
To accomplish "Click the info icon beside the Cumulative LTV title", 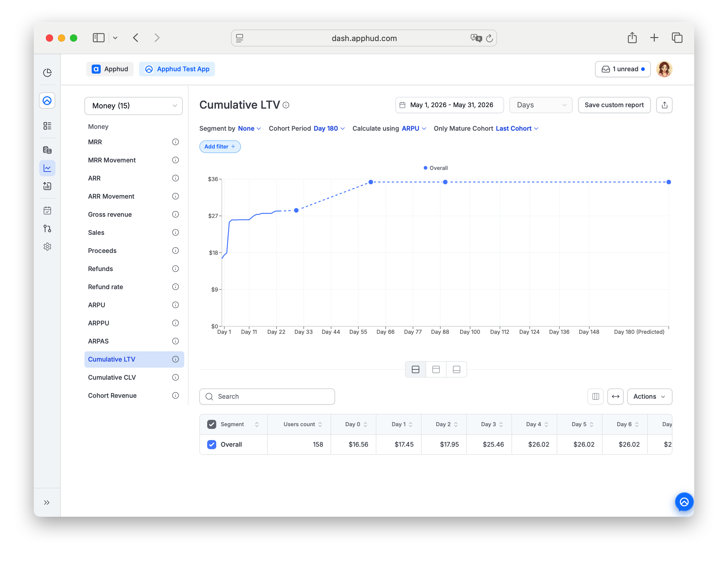I will click(286, 105).
